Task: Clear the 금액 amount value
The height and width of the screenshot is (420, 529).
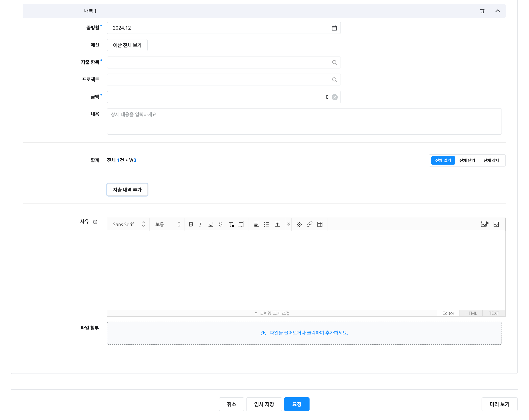Action: click(335, 97)
